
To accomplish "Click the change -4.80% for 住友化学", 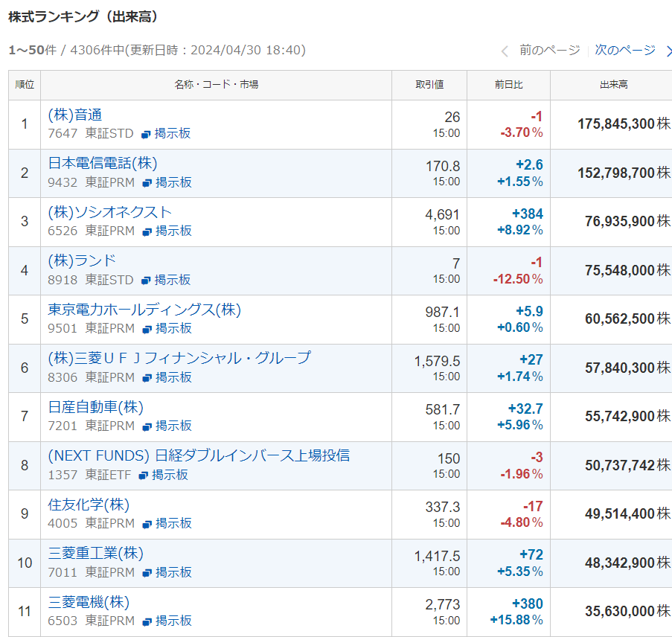I will 522,522.
